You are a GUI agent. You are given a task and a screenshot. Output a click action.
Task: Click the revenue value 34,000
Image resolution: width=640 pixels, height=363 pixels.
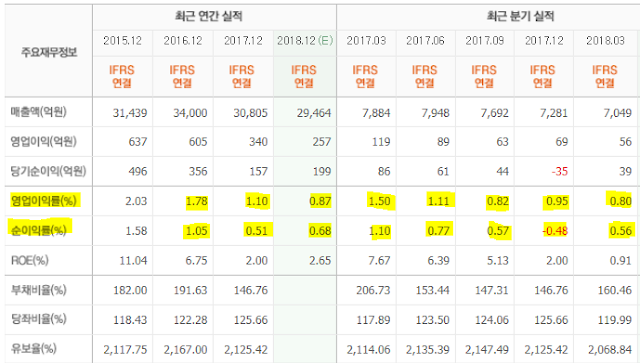pos(190,113)
